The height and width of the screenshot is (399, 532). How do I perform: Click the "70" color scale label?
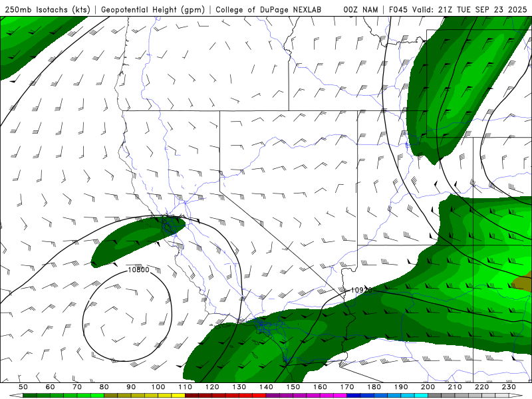pyautogui.click(x=77, y=387)
